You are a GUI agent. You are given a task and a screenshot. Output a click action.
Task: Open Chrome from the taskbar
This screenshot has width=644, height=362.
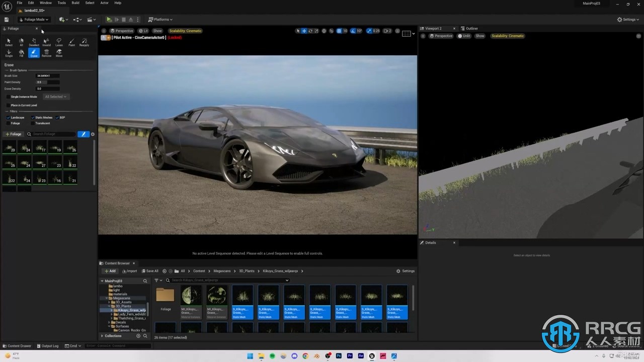305,356
